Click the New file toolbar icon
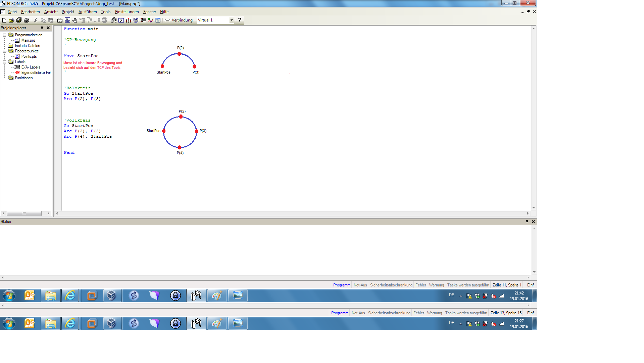 click(x=4, y=20)
